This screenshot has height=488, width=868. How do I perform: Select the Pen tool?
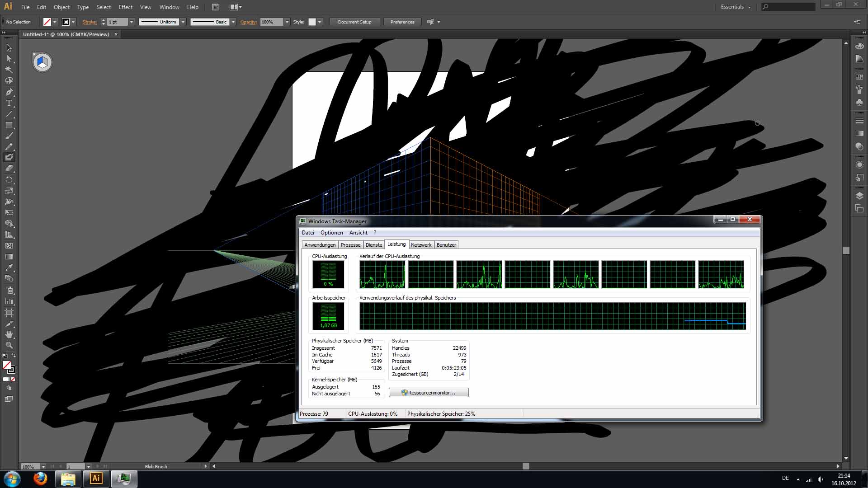(x=9, y=92)
